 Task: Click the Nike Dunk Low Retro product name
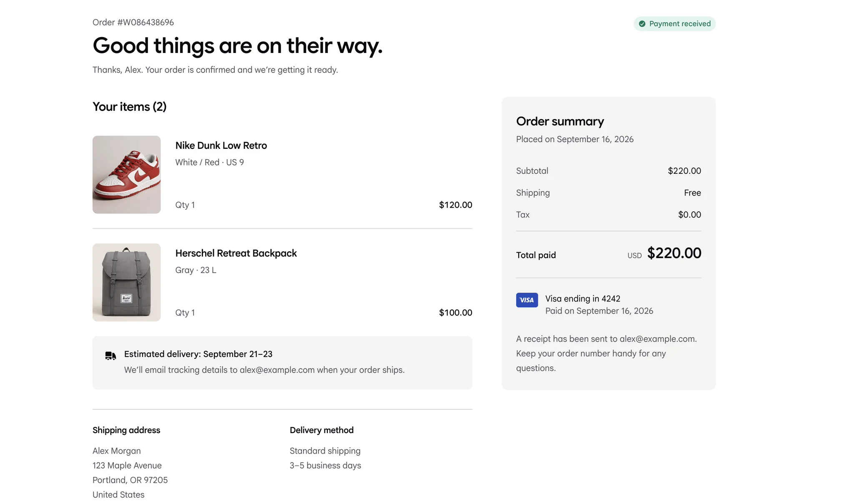click(x=221, y=145)
